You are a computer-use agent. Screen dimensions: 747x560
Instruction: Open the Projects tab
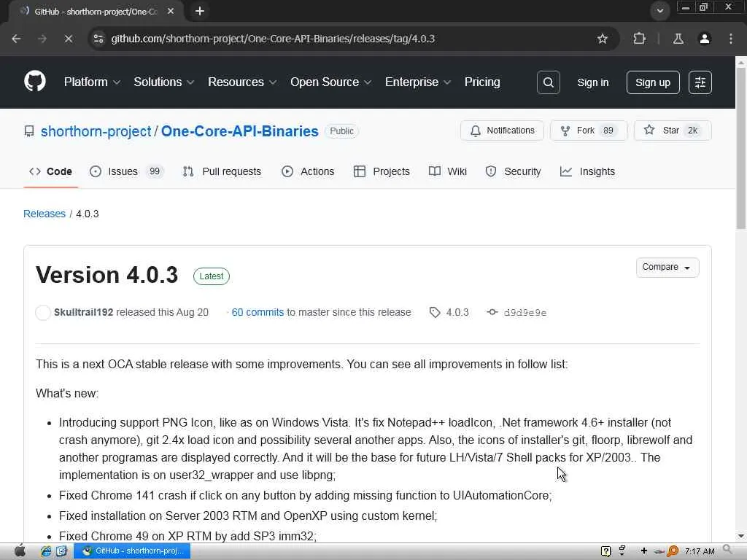(x=382, y=171)
